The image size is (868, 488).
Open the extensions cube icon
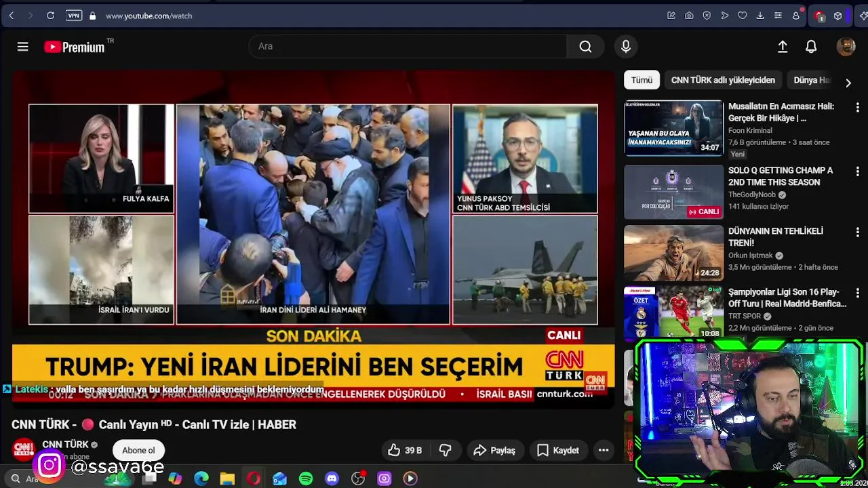click(837, 16)
